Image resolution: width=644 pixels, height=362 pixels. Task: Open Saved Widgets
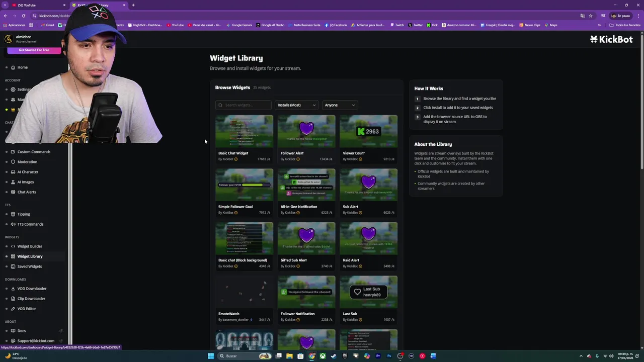point(29,266)
